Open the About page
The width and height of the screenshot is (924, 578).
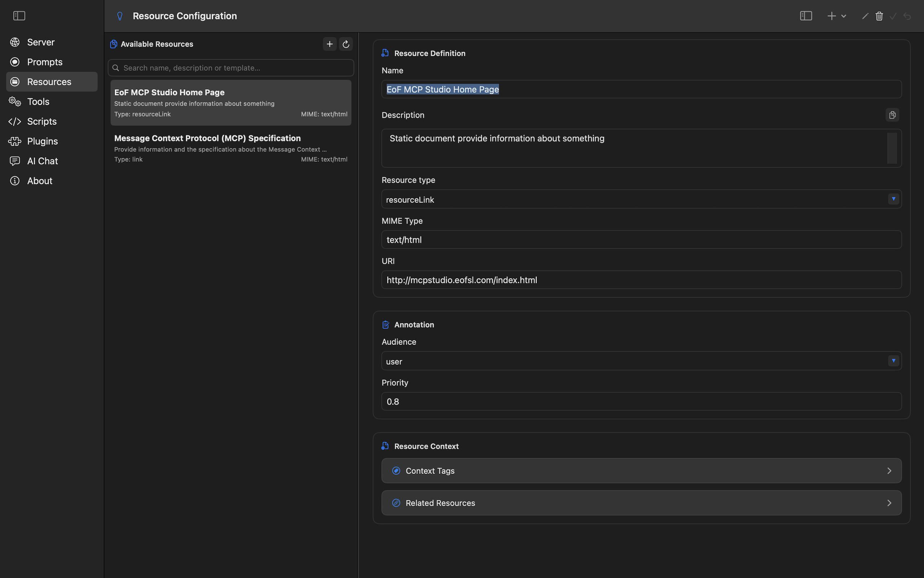pyautogui.click(x=52, y=181)
